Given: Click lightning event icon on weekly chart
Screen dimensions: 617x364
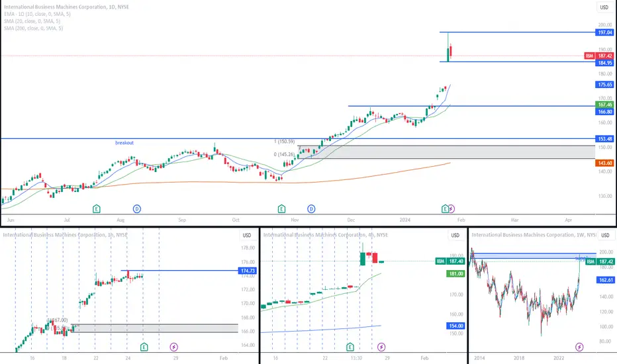Looking at the screenshot, I should [579, 347].
